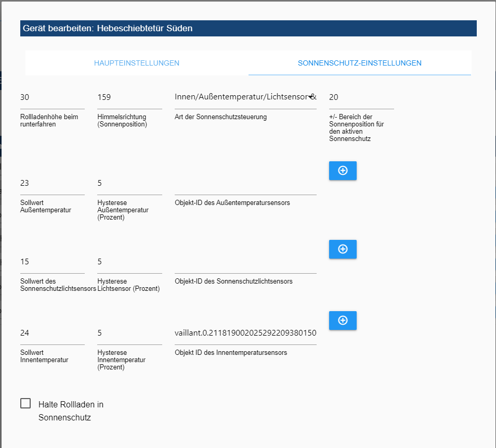Viewport: 496px width, 448px height.
Task: Edit the Sollwert Außentemperatur field showing 23
Action: pos(53,183)
